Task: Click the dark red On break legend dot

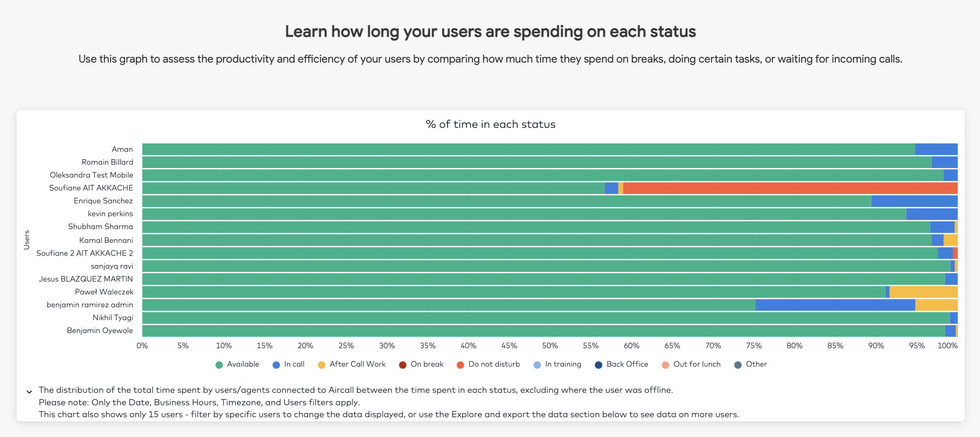Action: click(x=402, y=365)
